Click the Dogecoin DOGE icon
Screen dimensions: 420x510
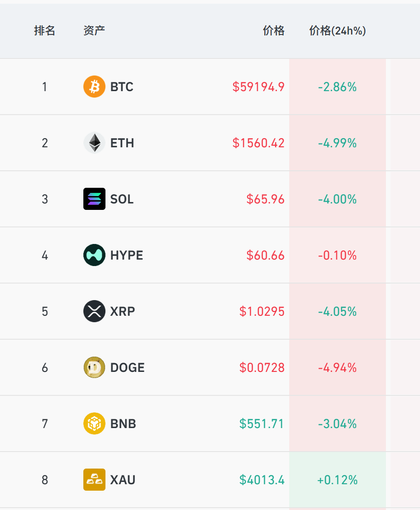click(94, 367)
